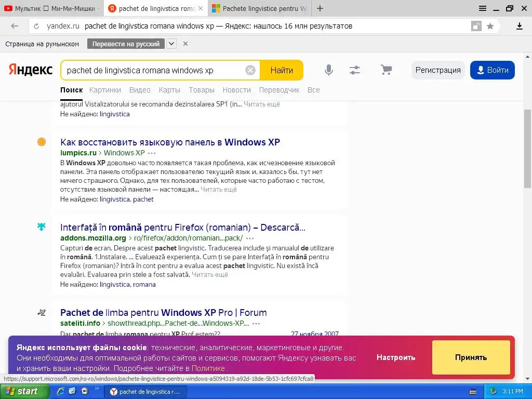Click the Найти search button
The image size is (532, 399).
point(281,70)
